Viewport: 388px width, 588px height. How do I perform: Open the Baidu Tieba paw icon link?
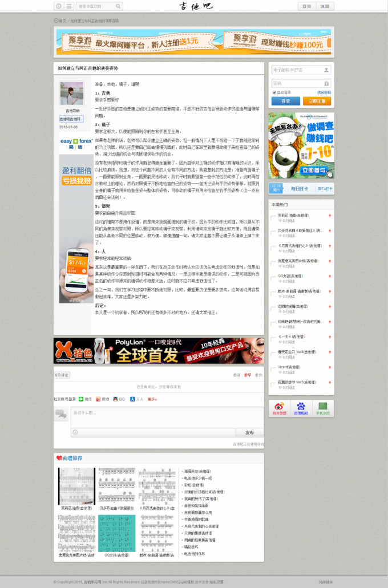[301, 408]
